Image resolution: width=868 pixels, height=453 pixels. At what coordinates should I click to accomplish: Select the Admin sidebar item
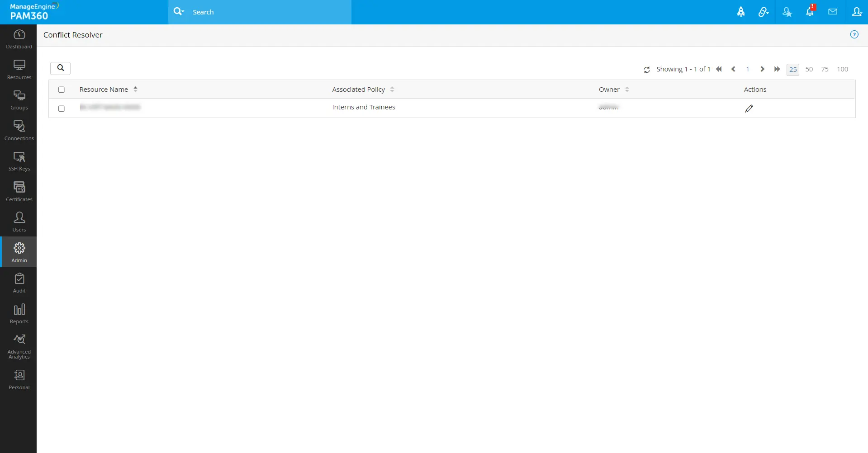coord(19,252)
